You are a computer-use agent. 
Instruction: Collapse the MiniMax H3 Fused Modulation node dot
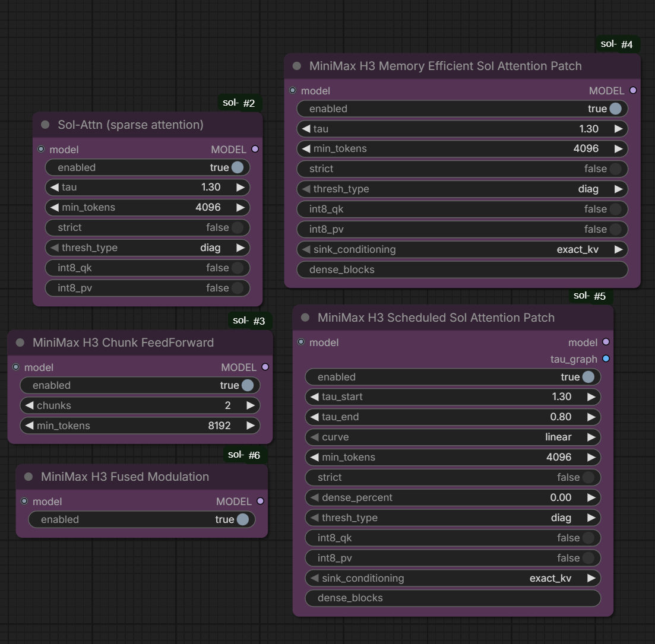tap(29, 477)
